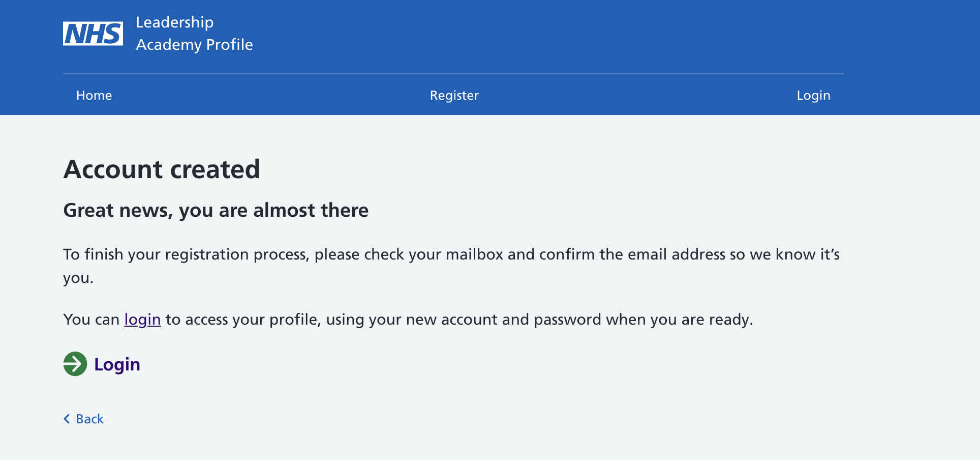Click the NHS logo in header
Image resolution: width=980 pixels, height=460 pixels.
93,34
